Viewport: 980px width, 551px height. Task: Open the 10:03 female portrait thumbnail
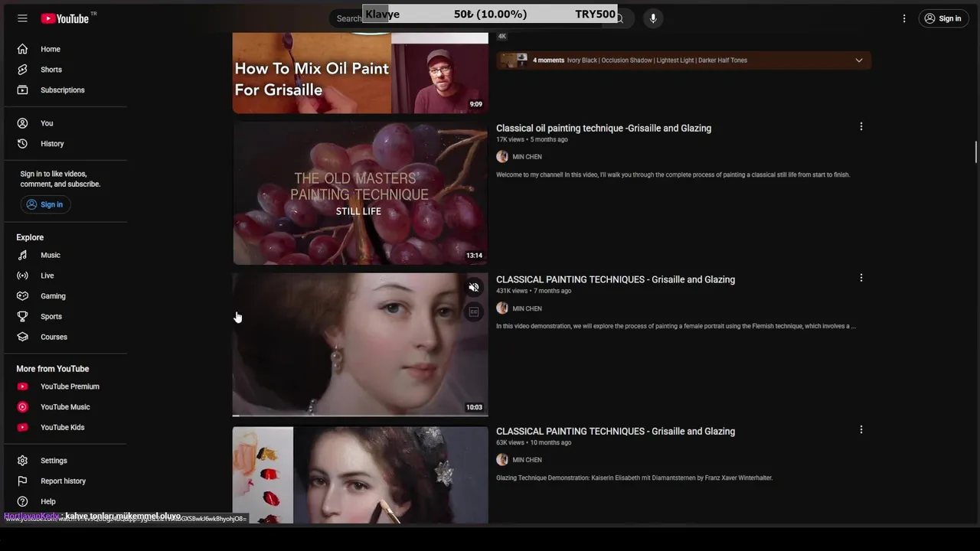pyautogui.click(x=360, y=344)
